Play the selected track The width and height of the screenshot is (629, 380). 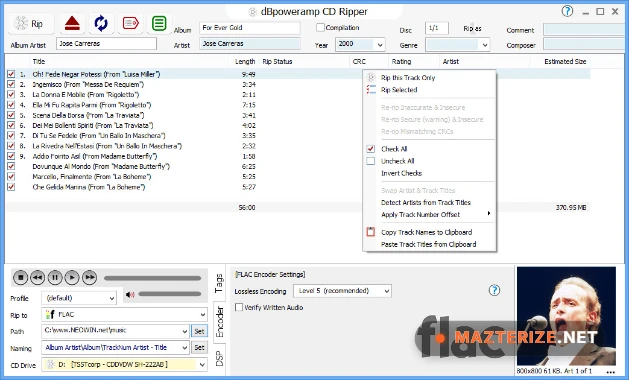click(72, 277)
